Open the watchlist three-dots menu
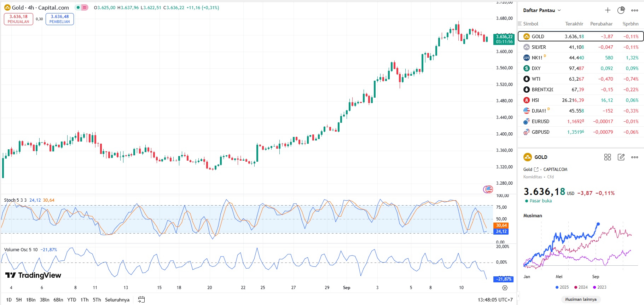The height and width of the screenshot is (305, 644). coord(635,10)
